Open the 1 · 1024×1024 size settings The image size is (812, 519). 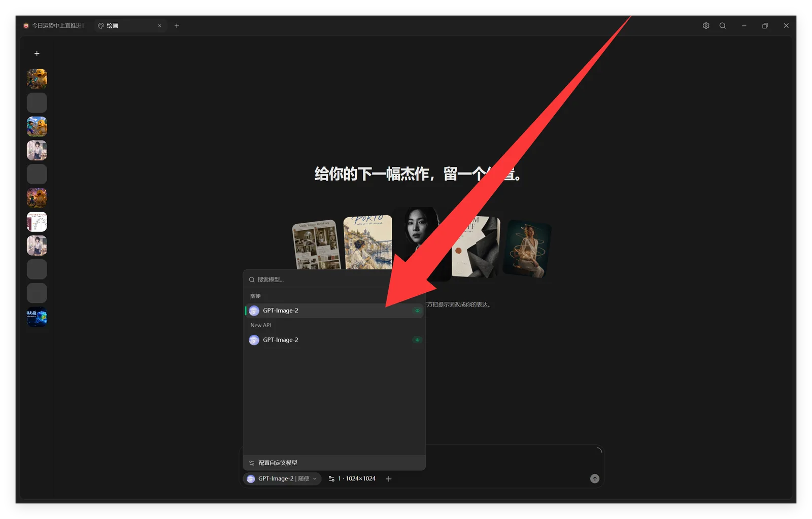pyautogui.click(x=352, y=479)
